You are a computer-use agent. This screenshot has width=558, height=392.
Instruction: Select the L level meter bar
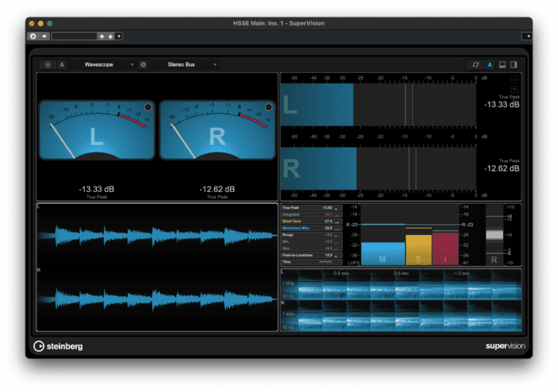point(378,105)
